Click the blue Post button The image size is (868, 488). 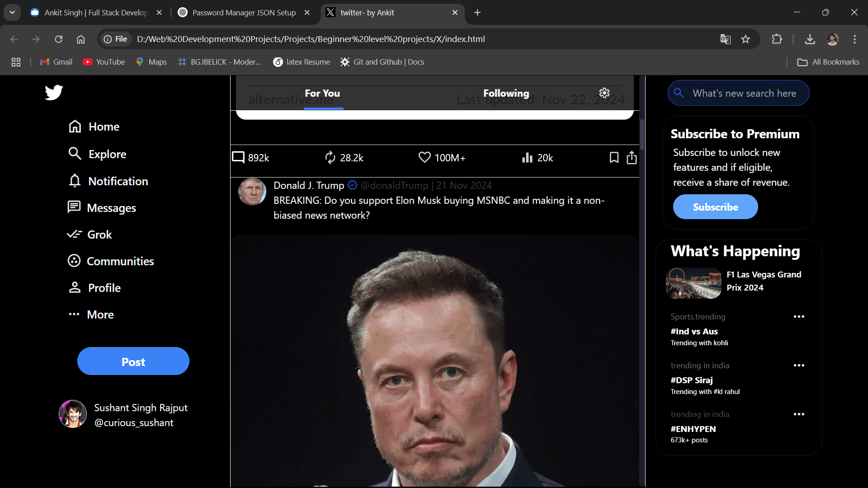[x=133, y=361]
